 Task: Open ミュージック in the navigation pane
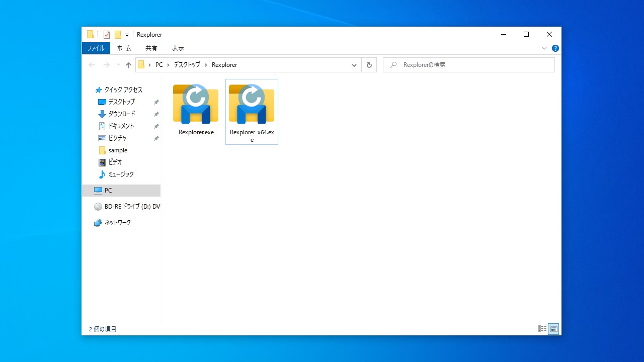click(121, 174)
